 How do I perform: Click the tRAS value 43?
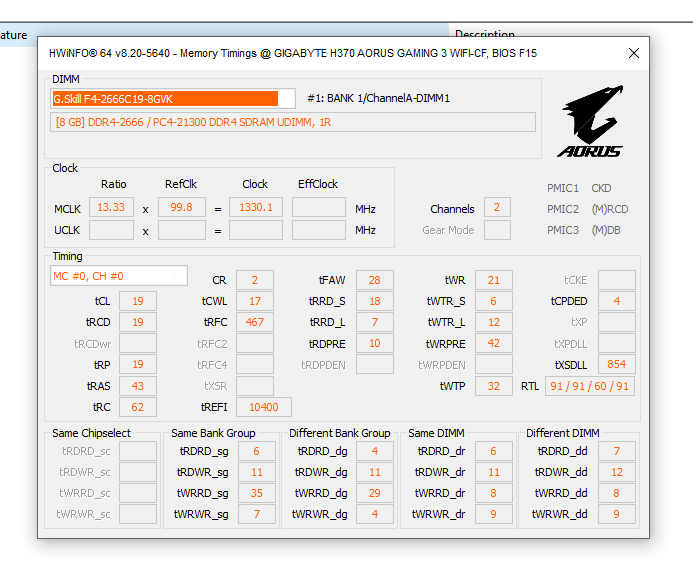pyautogui.click(x=137, y=386)
